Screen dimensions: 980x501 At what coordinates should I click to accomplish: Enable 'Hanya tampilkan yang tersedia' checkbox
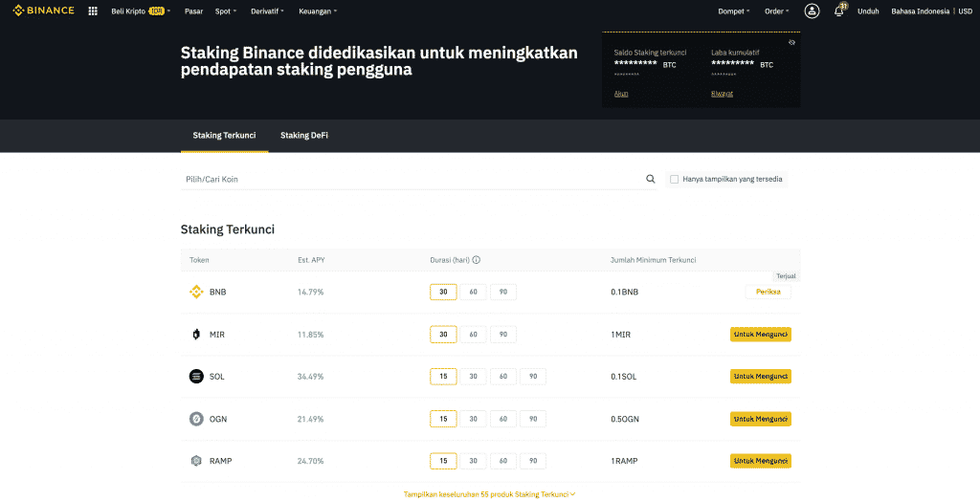pos(675,179)
